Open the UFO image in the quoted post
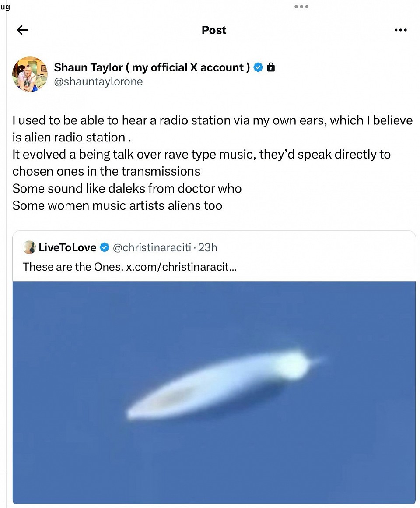 tap(214, 392)
